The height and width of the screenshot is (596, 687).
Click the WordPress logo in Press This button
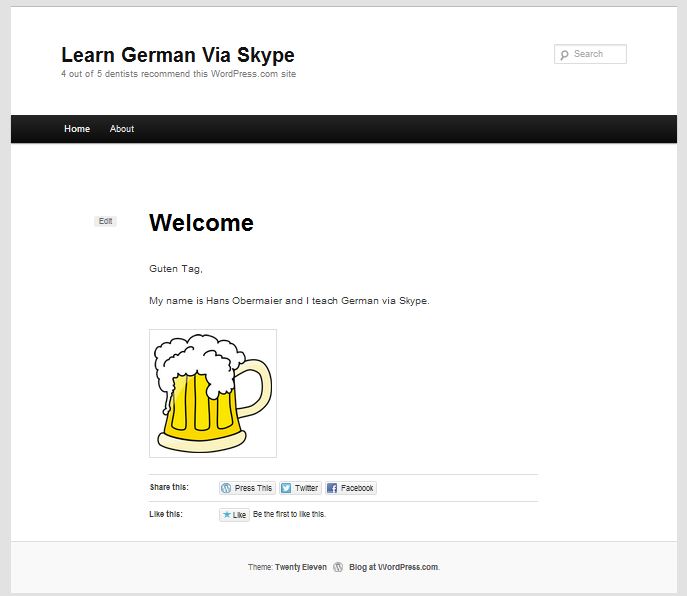pyautogui.click(x=226, y=488)
